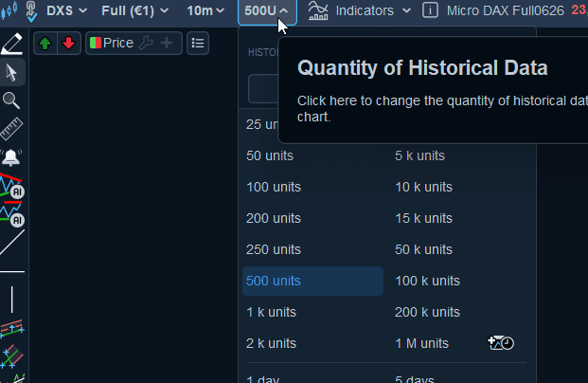This screenshot has height=383, width=588.
Task: Select the cursor pointer tool
Action: 11,72
